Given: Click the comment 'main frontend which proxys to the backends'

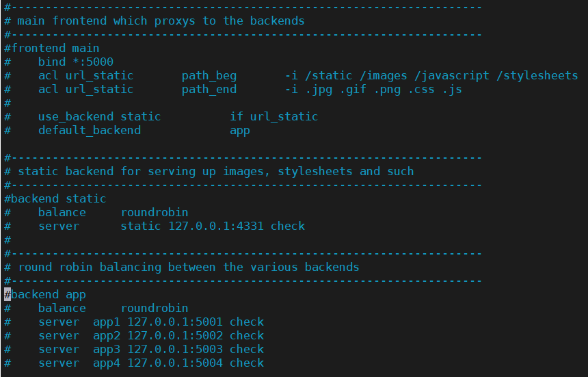Looking at the screenshot, I should (x=161, y=21).
